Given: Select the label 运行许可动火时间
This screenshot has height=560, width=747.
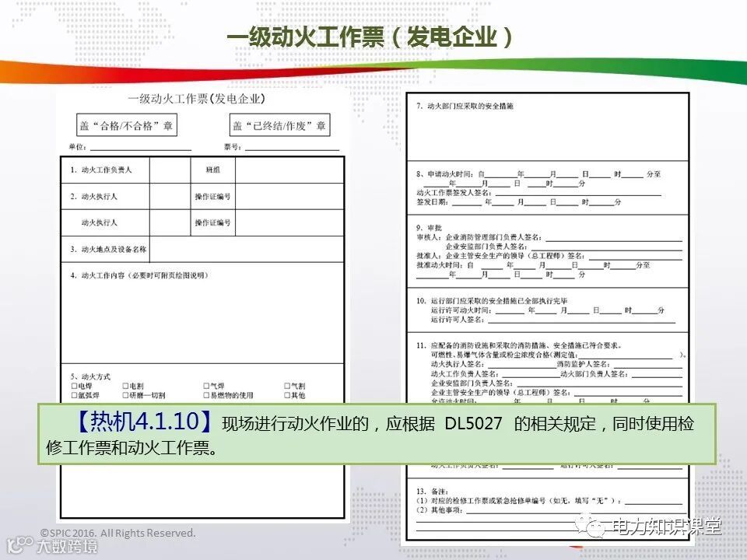Looking at the screenshot, I should [x=461, y=310].
